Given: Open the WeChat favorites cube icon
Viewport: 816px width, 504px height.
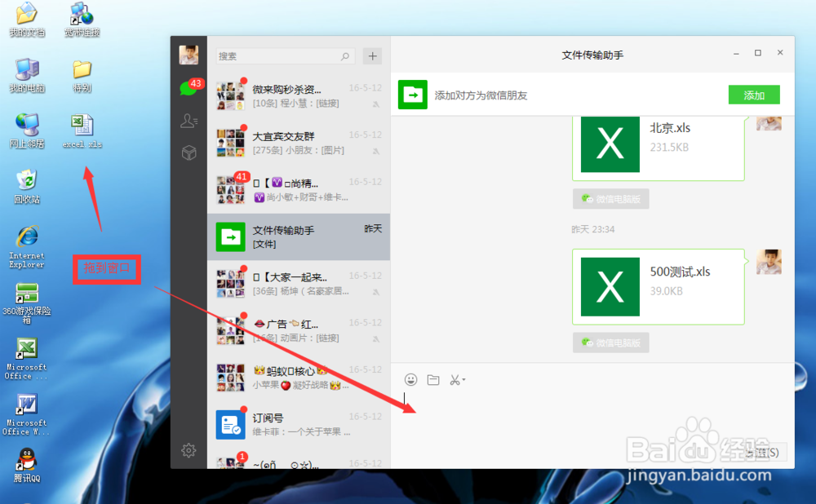Looking at the screenshot, I should point(189,153).
